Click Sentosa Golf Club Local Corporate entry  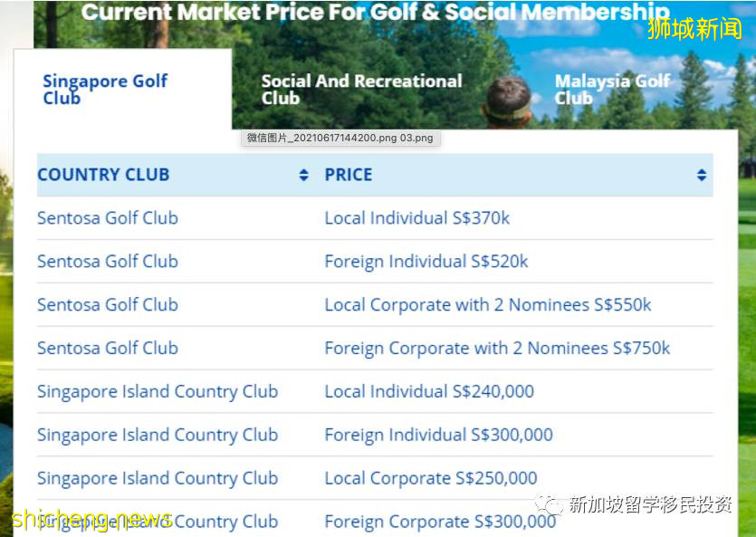click(108, 305)
